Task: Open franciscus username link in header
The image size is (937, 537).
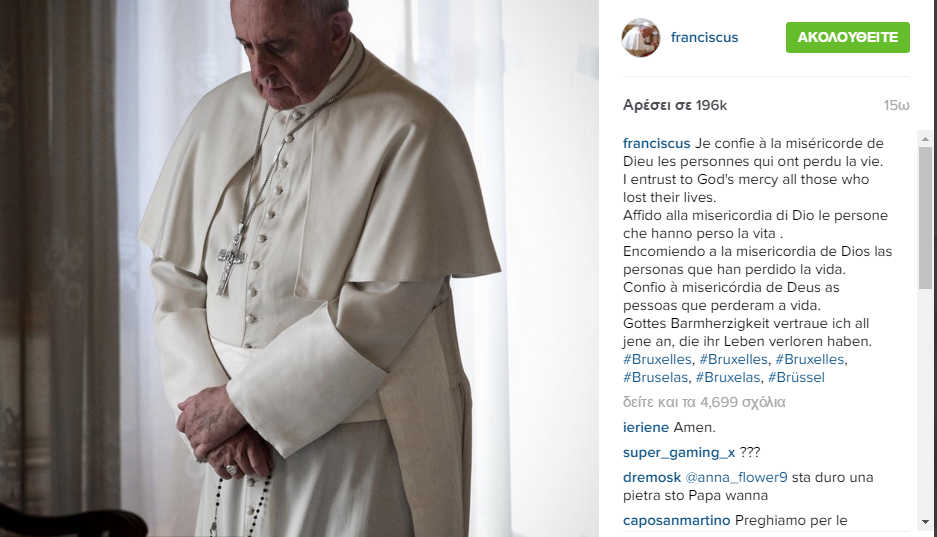Action: 705,38
